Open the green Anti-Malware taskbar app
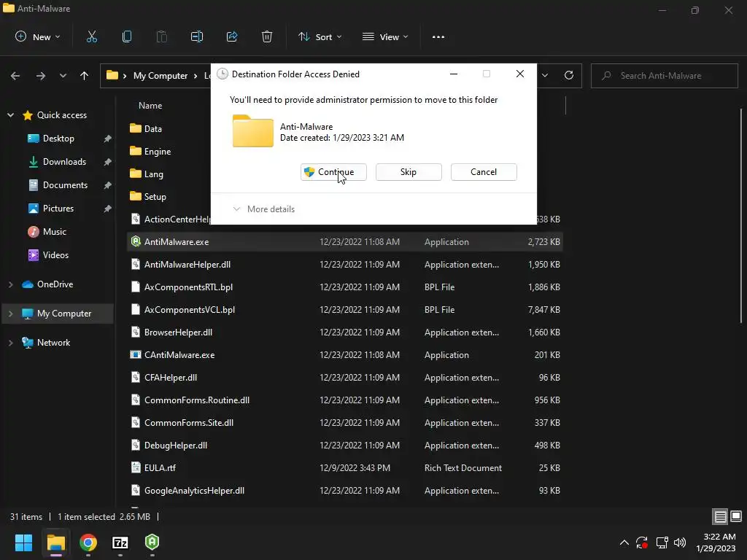 pos(152,542)
